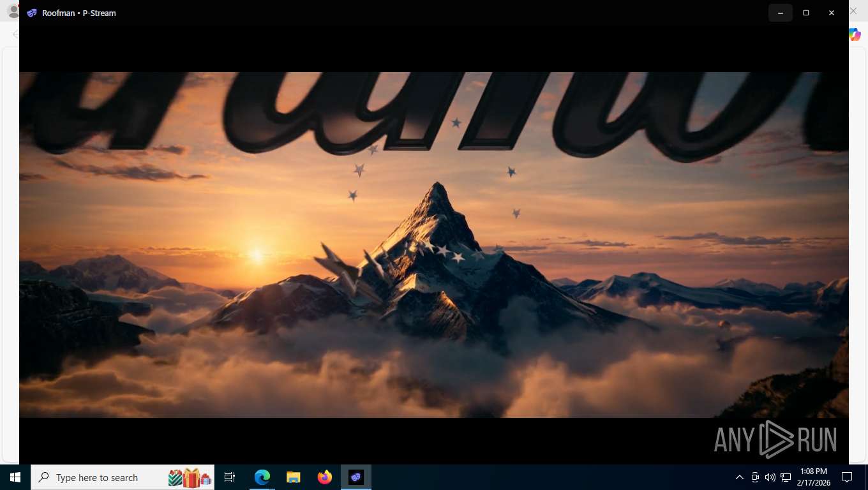Select the P-Stream taskbar icon
The height and width of the screenshot is (490, 868).
point(355,477)
